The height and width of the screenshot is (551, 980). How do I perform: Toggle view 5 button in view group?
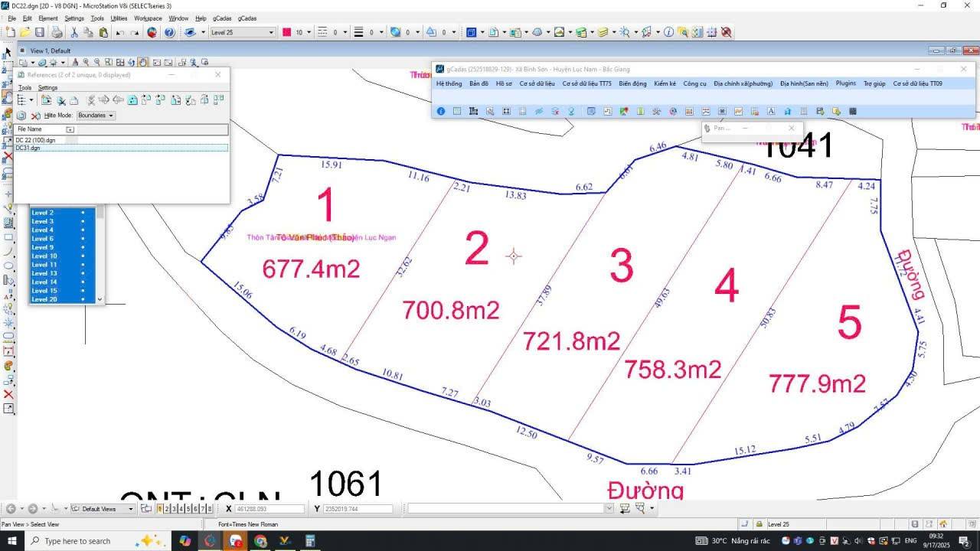click(x=188, y=509)
